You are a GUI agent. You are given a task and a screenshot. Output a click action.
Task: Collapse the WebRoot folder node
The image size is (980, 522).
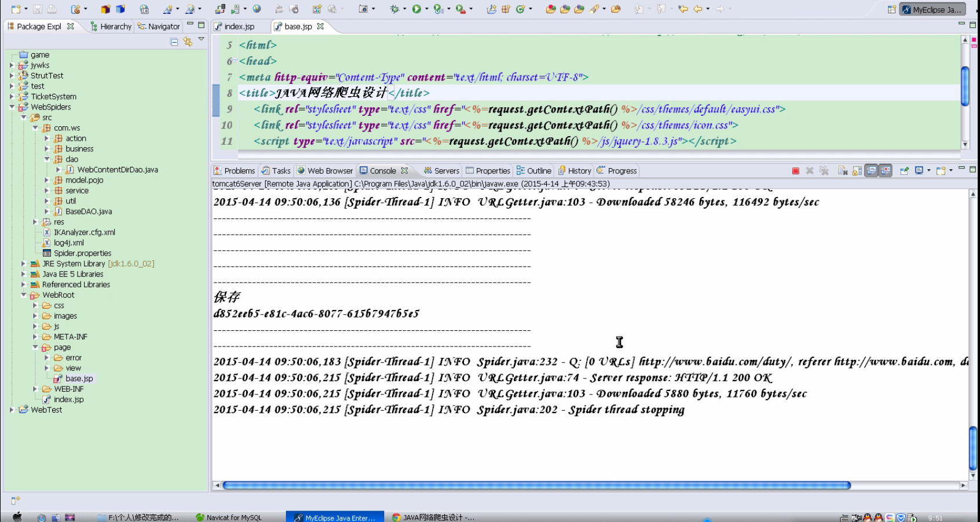[x=23, y=295]
